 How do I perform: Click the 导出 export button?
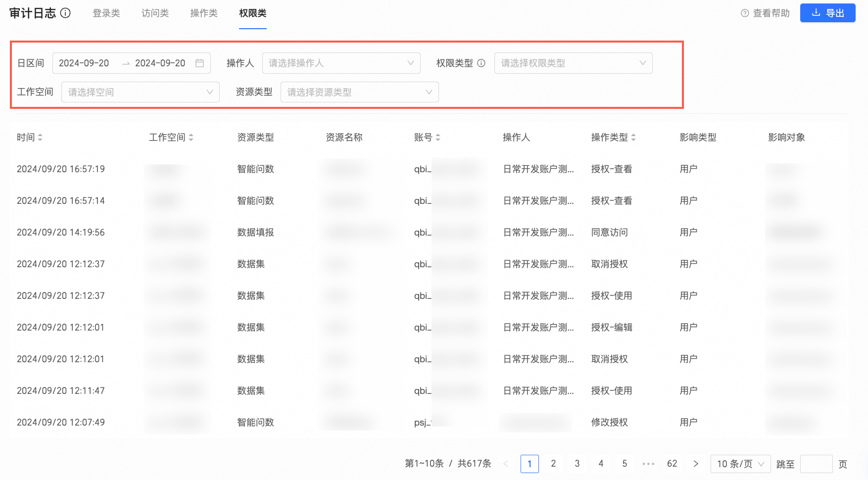[x=827, y=13]
